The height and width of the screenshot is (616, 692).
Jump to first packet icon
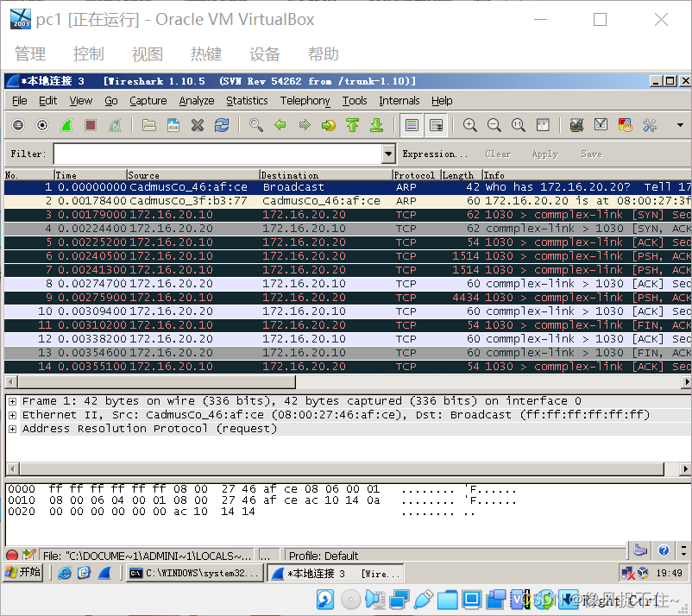click(x=352, y=125)
